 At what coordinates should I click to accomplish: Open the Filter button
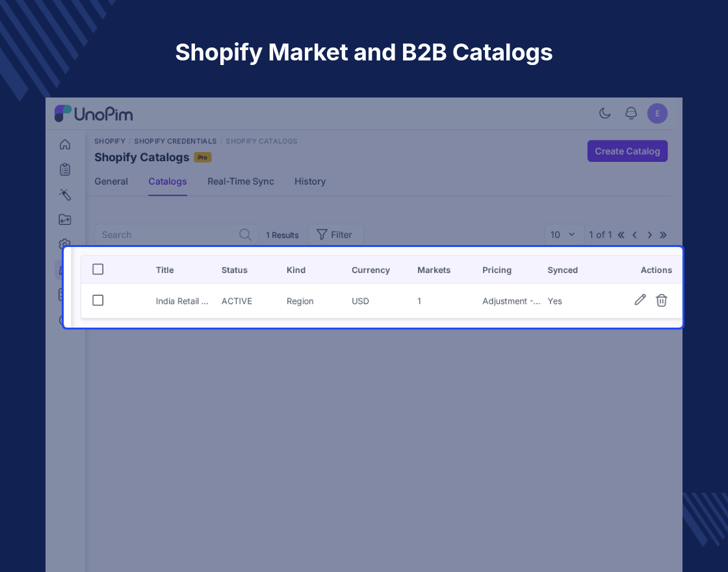335,235
